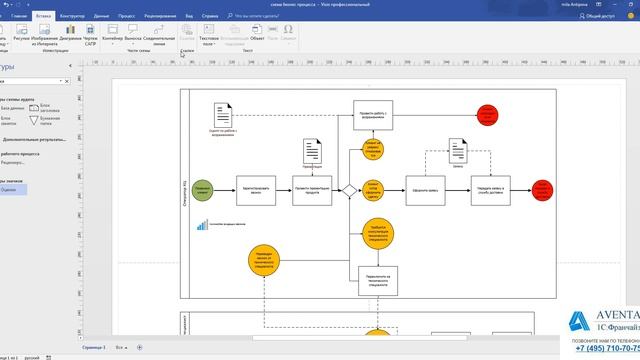The width and height of the screenshot is (640, 360).
Task: Select the 'Презентация' document icon
Action: point(312,151)
